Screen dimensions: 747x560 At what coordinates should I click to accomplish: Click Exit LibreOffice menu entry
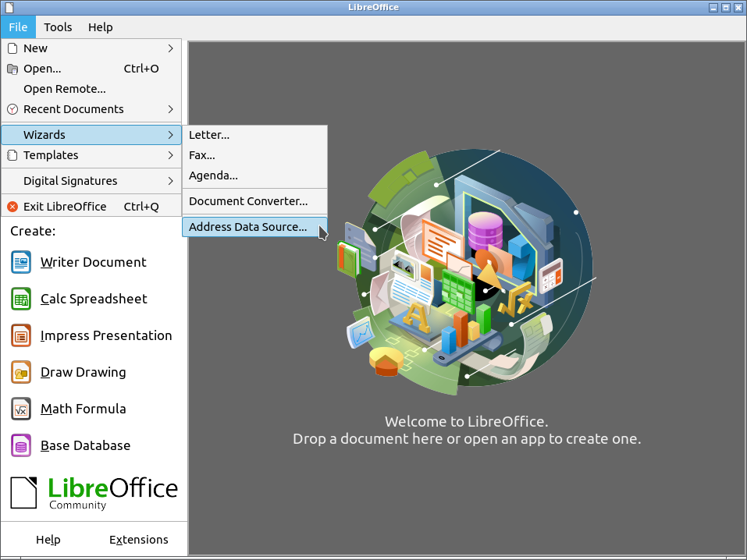[x=91, y=207]
